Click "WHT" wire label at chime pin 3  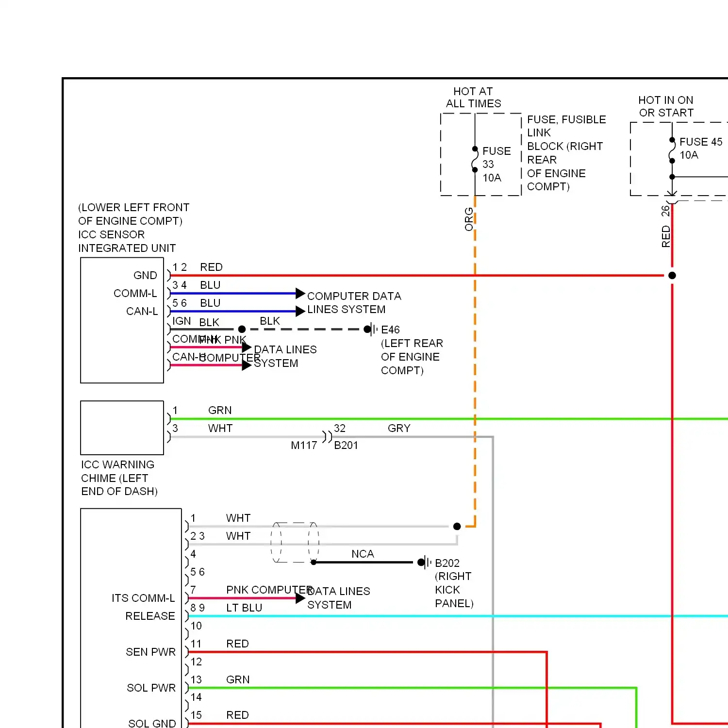click(x=220, y=428)
